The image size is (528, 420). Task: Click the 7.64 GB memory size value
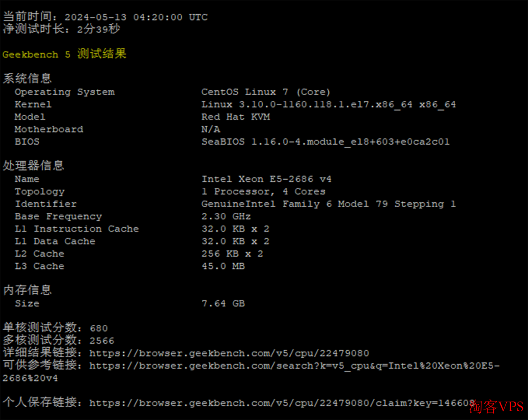tap(223, 303)
